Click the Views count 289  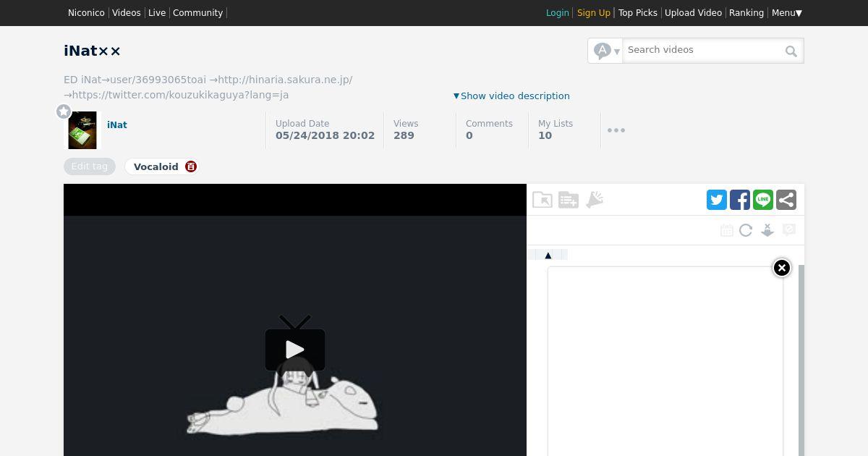[404, 135]
